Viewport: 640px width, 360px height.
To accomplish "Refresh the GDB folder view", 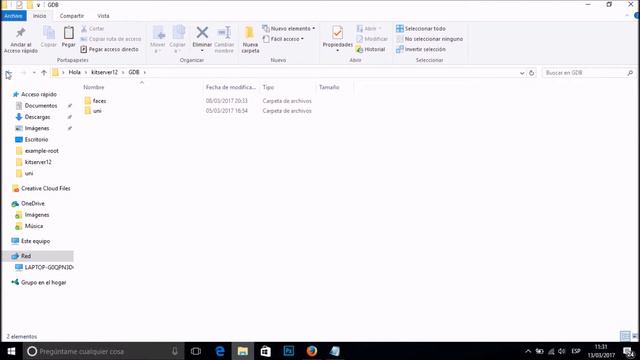I will click(x=531, y=73).
